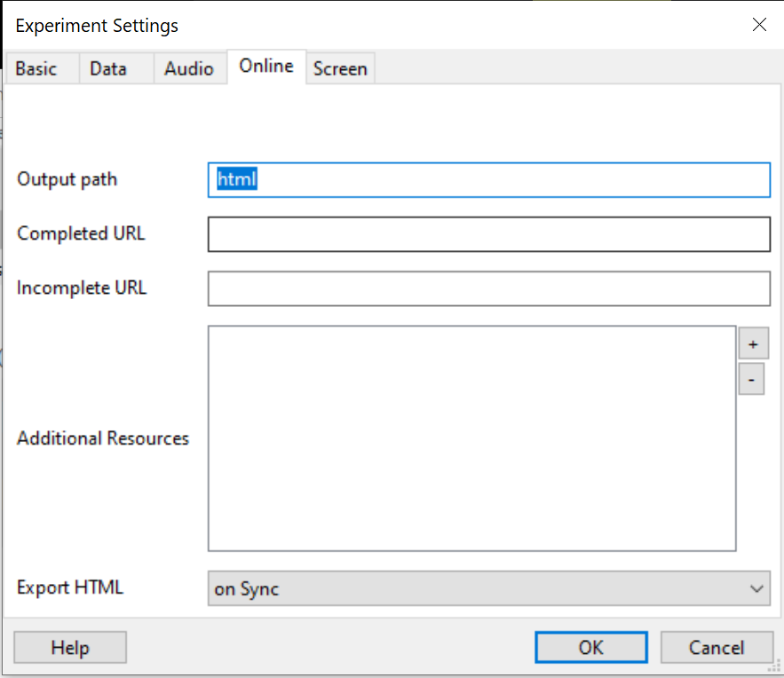
Task: Click the Experiment Settings title bar
Action: click(x=355, y=25)
